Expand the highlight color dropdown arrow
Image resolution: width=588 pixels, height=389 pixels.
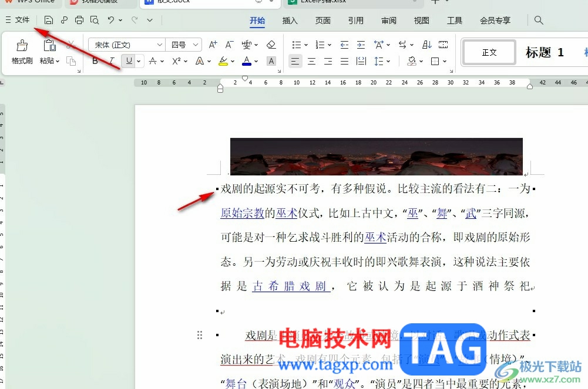pos(233,61)
